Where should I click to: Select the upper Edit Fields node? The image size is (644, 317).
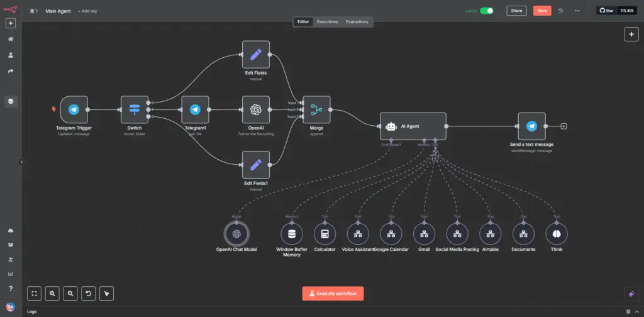[x=256, y=54]
